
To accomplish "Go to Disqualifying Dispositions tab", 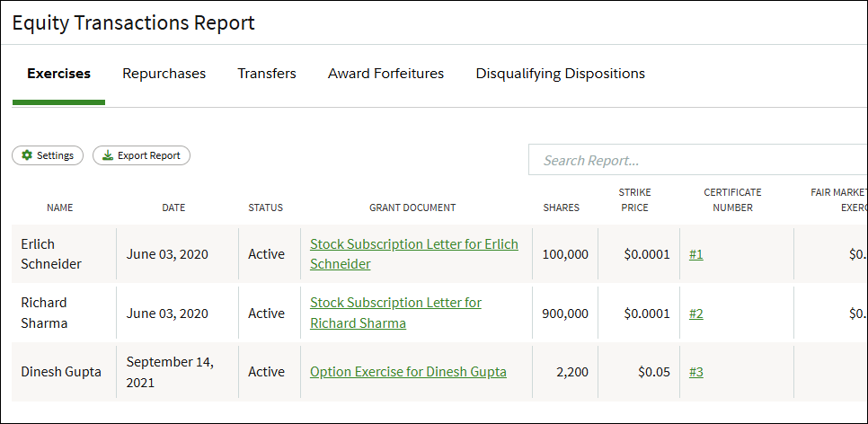I will 560,74.
